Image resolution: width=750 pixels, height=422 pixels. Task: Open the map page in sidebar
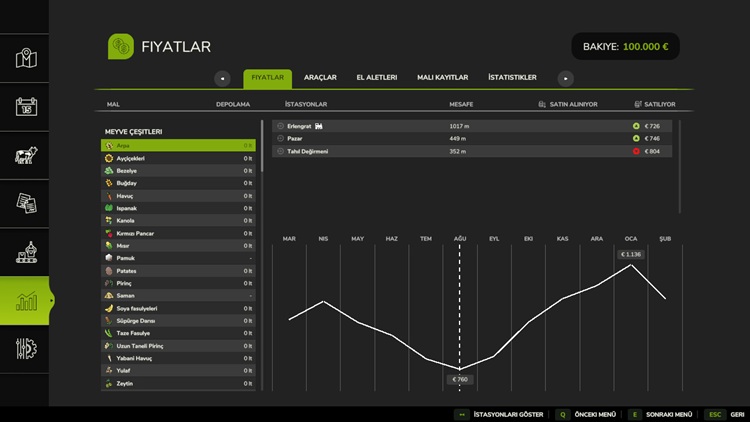tap(25, 58)
